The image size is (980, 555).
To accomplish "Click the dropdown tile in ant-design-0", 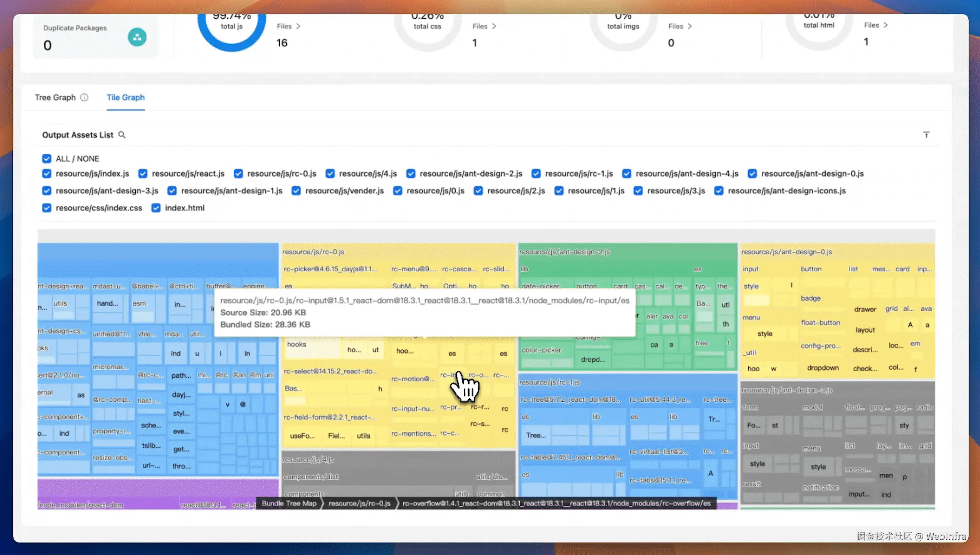I will (823, 368).
